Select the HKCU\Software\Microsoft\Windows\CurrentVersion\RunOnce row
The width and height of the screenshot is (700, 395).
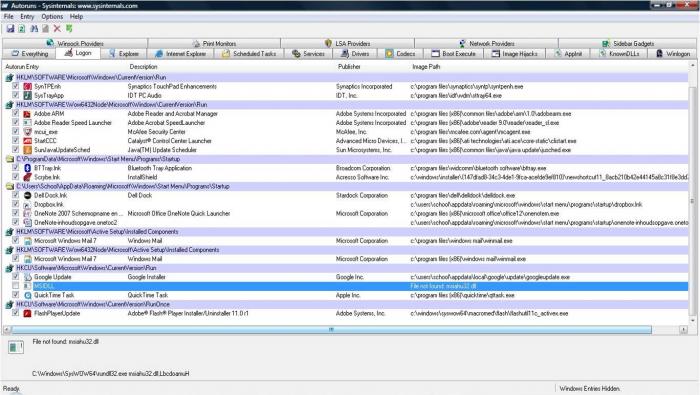[x=346, y=304]
